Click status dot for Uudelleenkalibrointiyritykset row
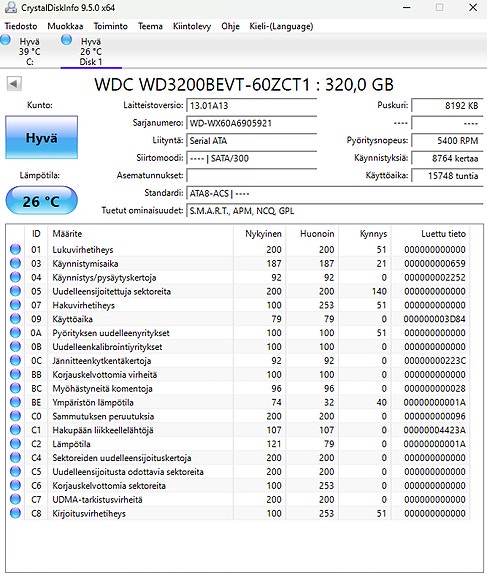The width and height of the screenshot is (487, 575). [x=15, y=347]
